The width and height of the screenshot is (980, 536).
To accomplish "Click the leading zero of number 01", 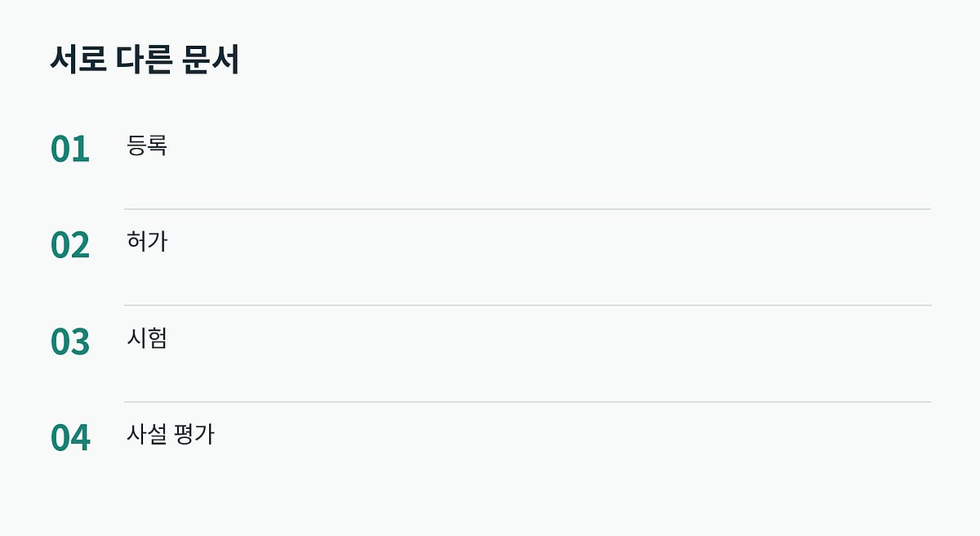I will coord(60,150).
